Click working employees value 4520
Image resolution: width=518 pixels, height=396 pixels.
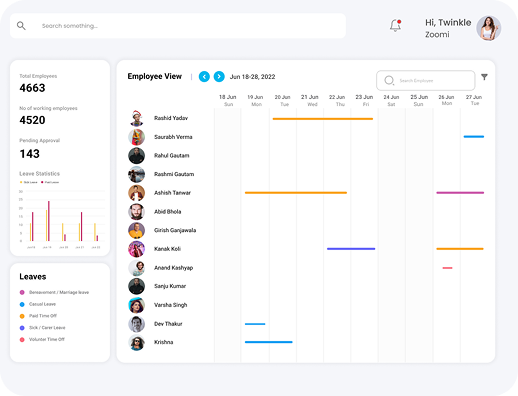(x=32, y=120)
